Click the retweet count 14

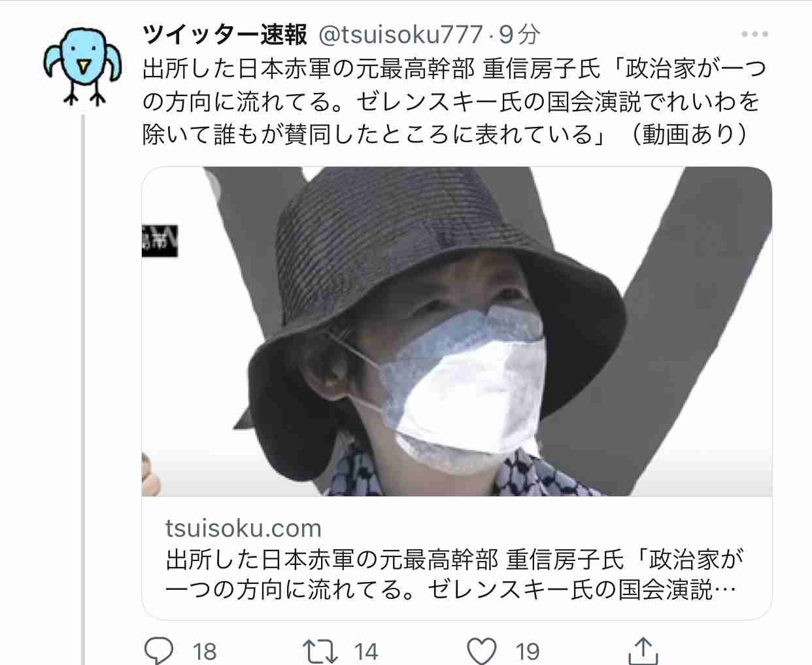(366, 652)
